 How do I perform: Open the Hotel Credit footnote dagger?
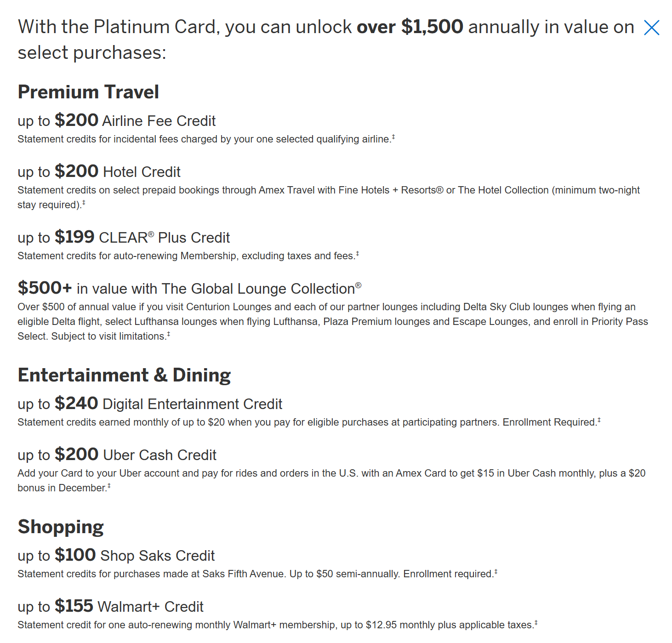click(x=84, y=203)
